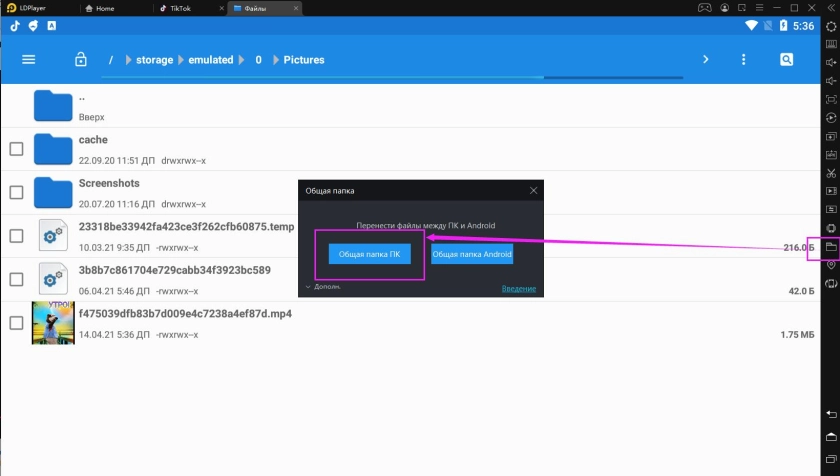Open the mp4 video thumbnail
Viewport: 840px width, 476px height.
pos(53,323)
